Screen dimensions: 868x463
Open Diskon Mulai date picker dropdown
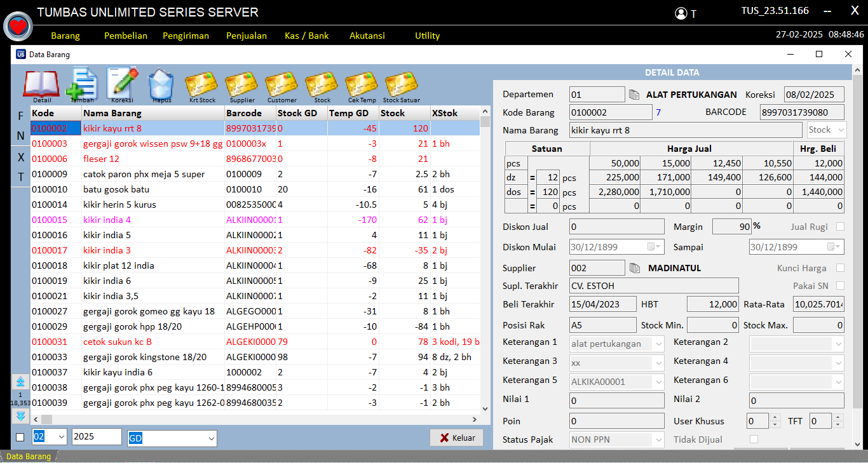click(x=654, y=247)
